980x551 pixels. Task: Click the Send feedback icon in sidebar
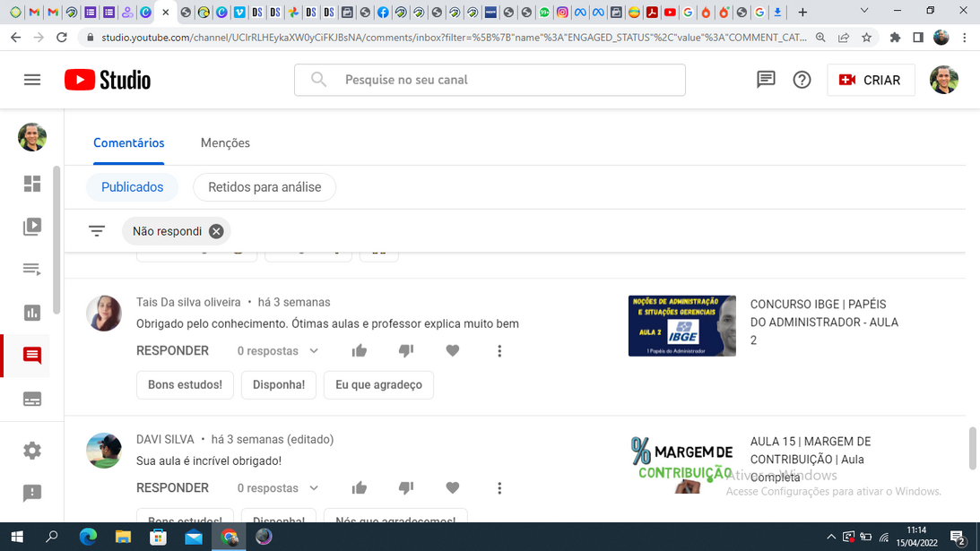pos(32,493)
